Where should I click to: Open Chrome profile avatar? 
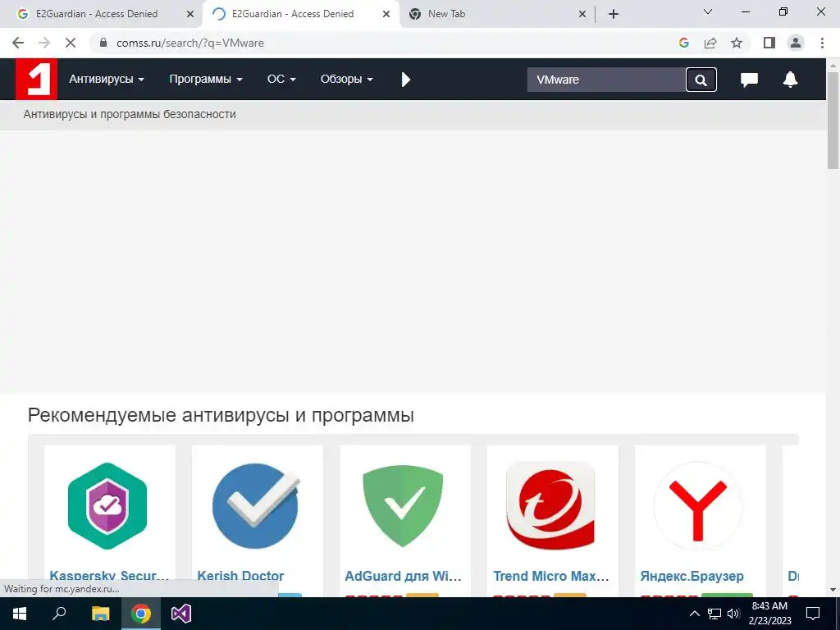[796, 43]
